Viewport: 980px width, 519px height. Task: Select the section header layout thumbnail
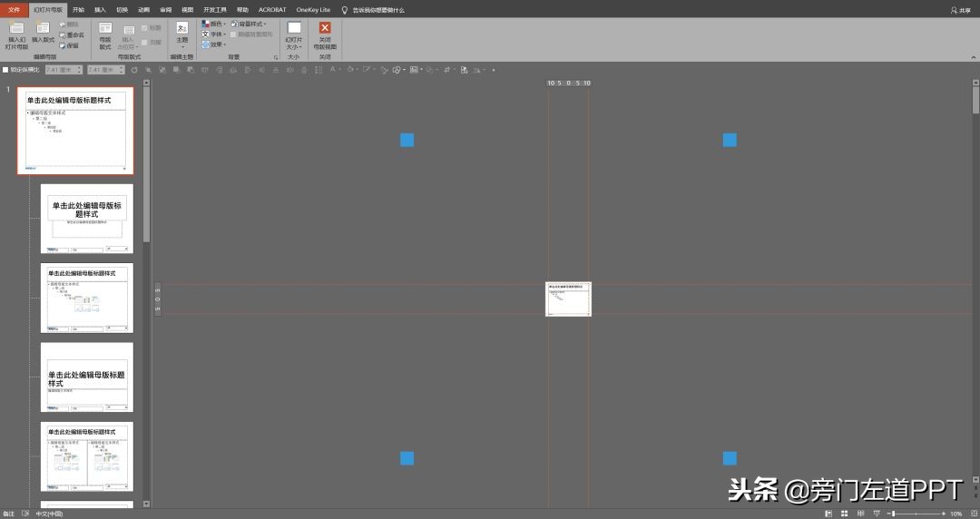(x=87, y=377)
